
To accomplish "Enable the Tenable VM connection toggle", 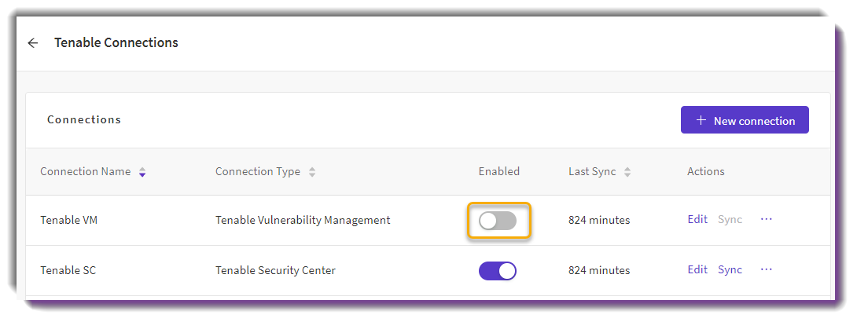I will [x=498, y=221].
